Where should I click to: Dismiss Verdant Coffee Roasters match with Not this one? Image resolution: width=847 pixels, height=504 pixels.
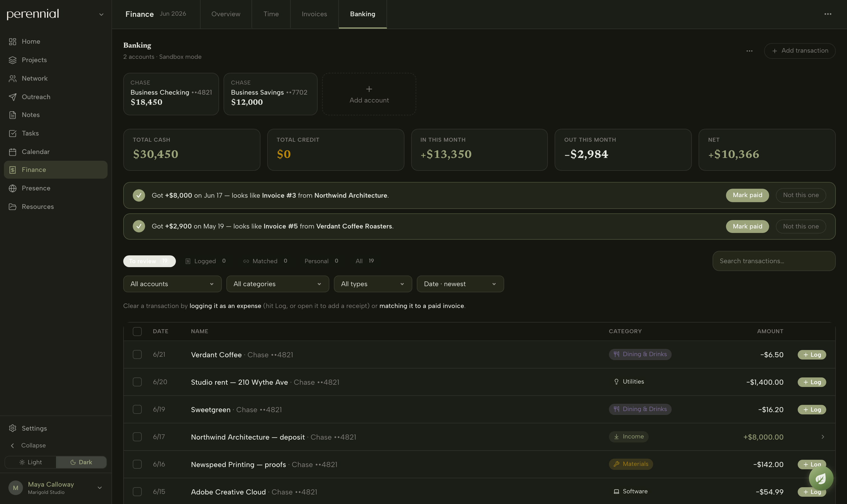(x=801, y=227)
